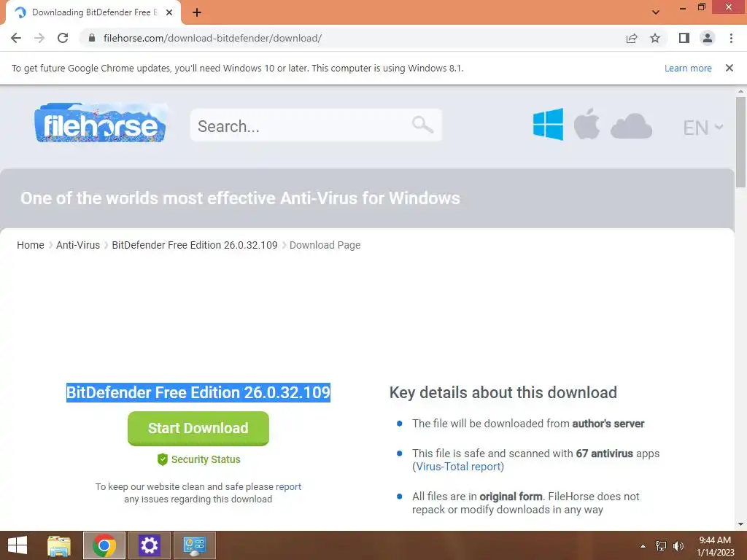
Task: Open the Windows Start menu
Action: (x=18, y=545)
